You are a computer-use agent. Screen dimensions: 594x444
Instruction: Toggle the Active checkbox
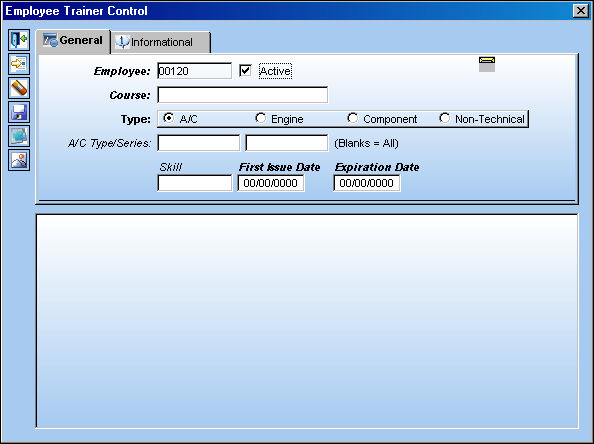coord(245,70)
